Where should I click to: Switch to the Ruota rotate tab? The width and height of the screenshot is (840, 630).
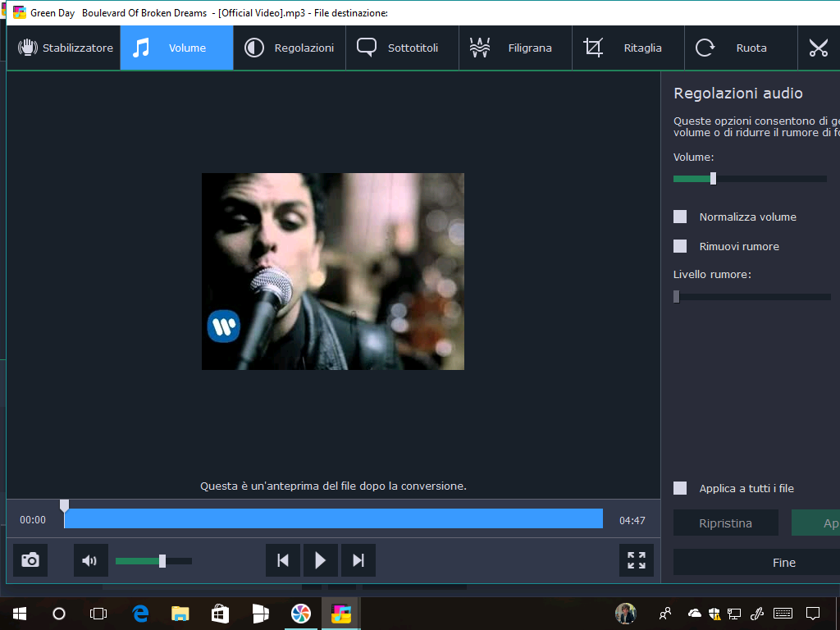tap(742, 48)
